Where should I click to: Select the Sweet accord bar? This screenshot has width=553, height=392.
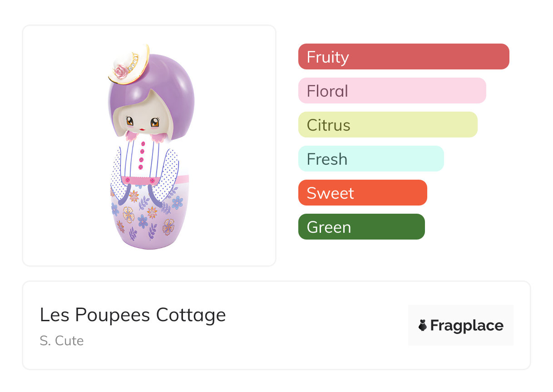coord(362,193)
